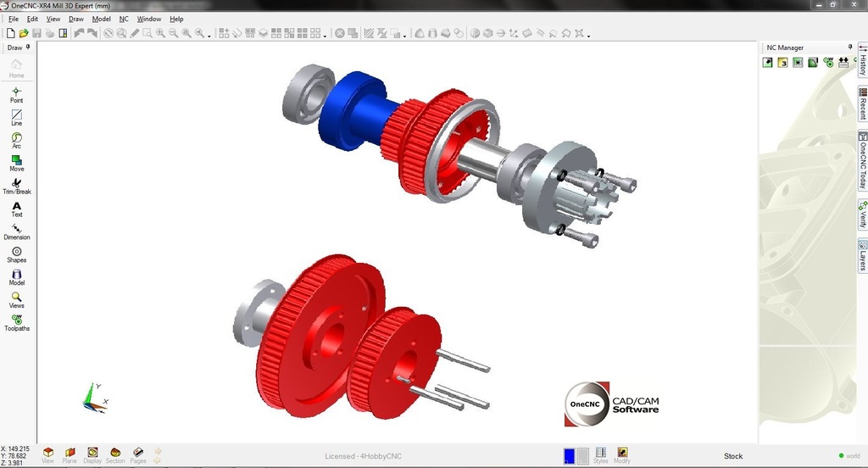Select the Model tool in sidebar
Screen dimensions: 868x468
(16, 277)
